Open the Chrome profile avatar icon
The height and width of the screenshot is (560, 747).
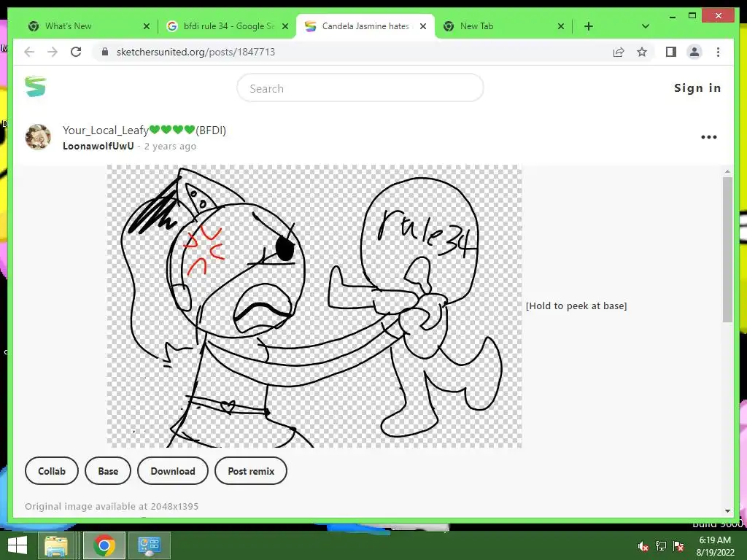(694, 52)
